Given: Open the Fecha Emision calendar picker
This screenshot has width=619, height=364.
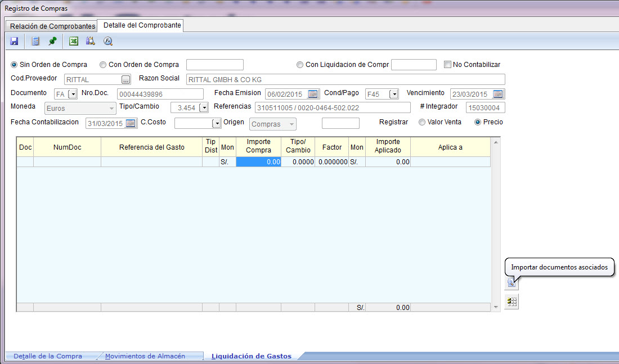Looking at the screenshot, I should pos(313,94).
